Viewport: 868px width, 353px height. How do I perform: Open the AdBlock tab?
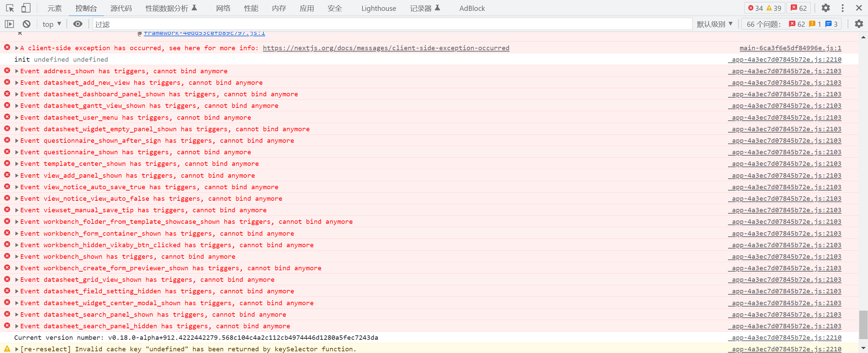click(472, 8)
